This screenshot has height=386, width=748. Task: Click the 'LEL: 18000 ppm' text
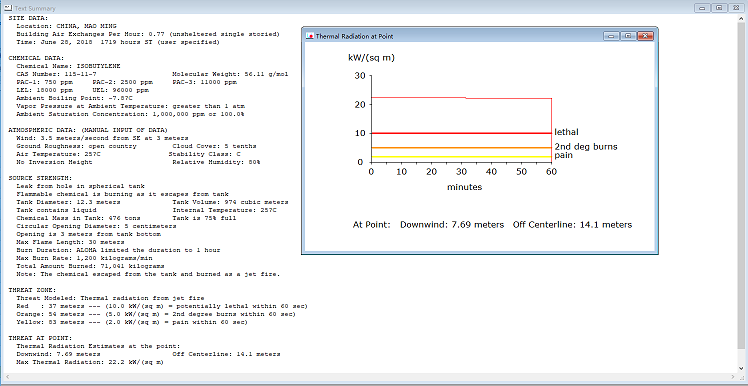pyautogui.click(x=45, y=90)
